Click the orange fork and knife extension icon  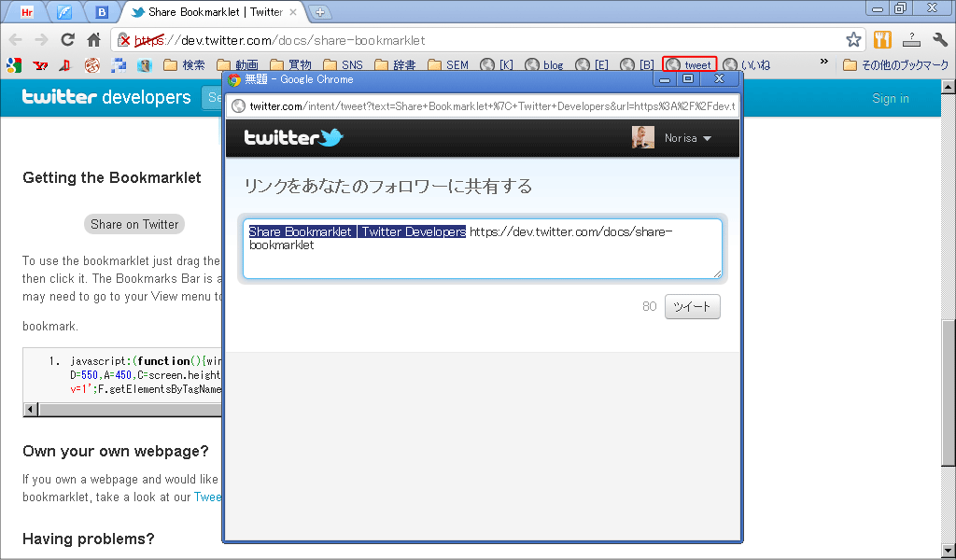tap(882, 40)
